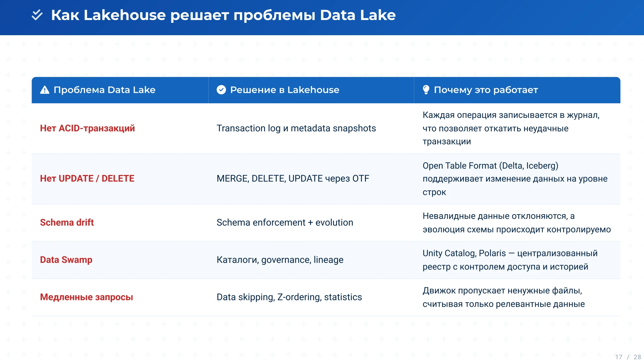Select the 'Почему это работает' column header

486,90
